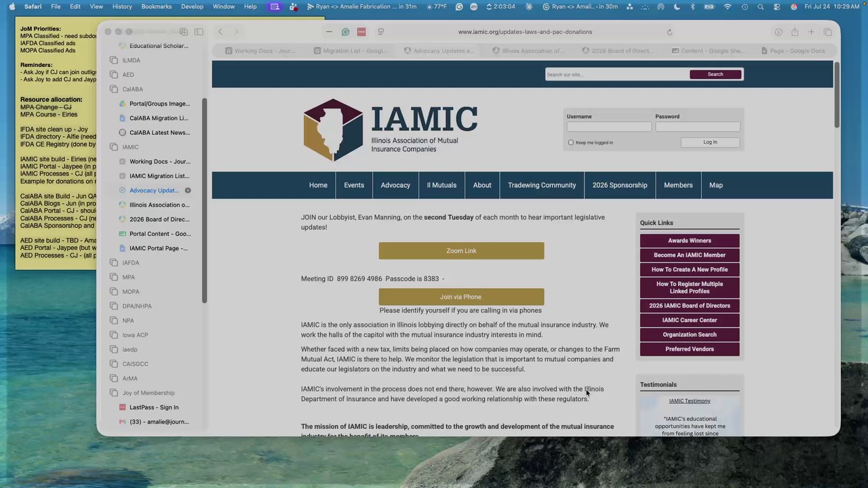868x488 pixels.
Task: Open the Safari downloads icon
Action: (x=778, y=32)
